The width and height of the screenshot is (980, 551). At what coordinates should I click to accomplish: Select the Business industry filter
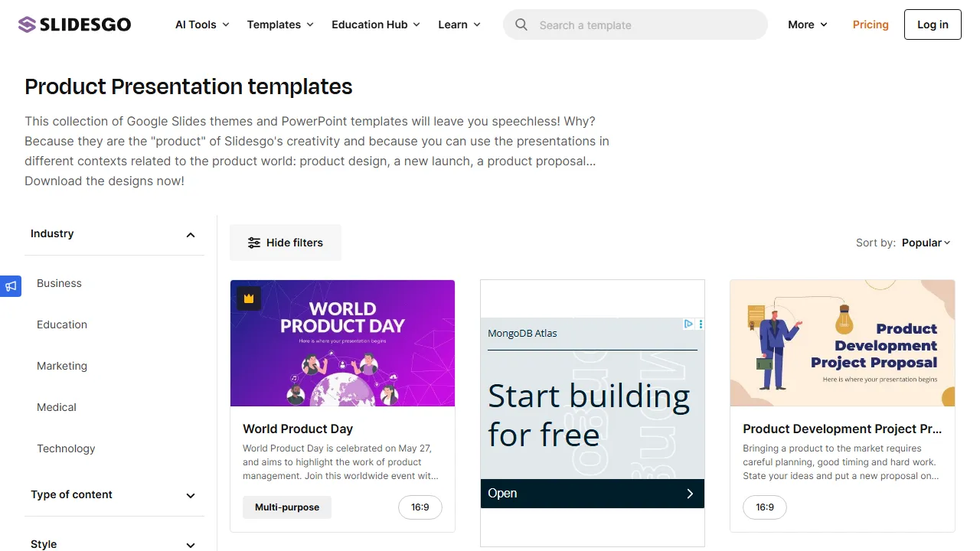[x=59, y=283]
